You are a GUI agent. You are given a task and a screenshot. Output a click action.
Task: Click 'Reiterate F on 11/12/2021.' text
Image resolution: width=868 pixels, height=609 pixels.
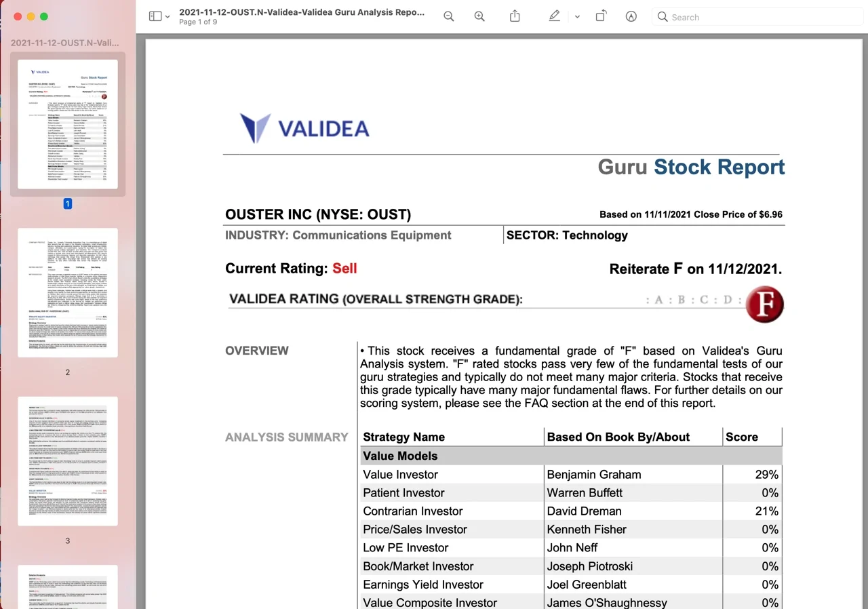696,269
